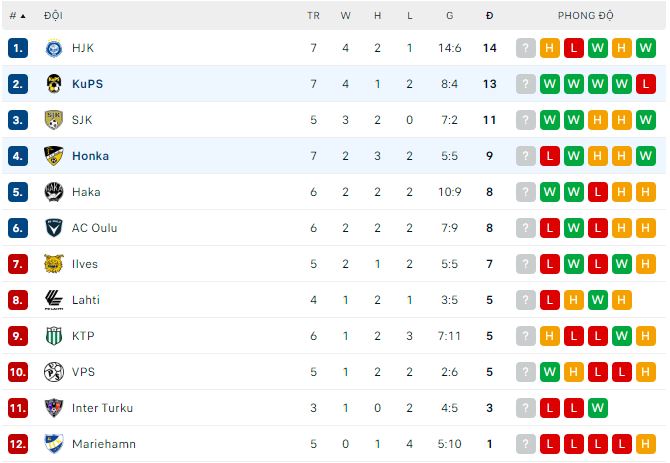
Task: Click the VPS green W result badge
Action: (x=550, y=372)
